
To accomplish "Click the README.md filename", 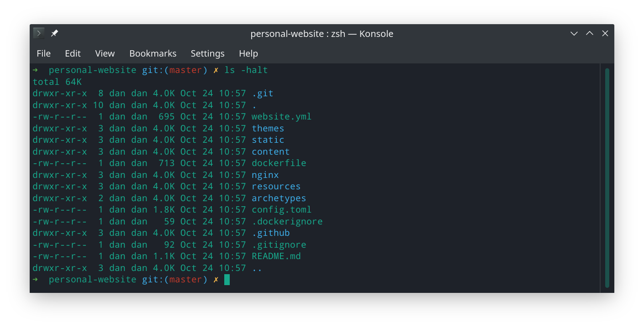I will [x=276, y=256].
